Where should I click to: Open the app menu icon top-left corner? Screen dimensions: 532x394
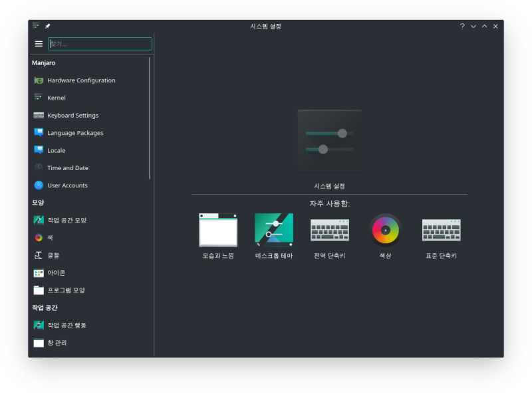(x=35, y=27)
